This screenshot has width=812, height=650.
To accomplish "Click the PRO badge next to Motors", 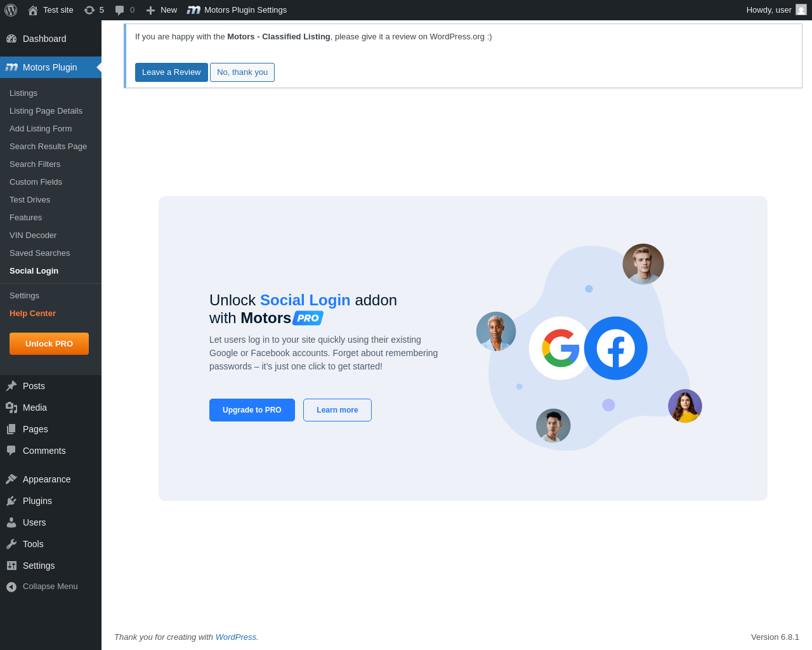I will [308, 318].
